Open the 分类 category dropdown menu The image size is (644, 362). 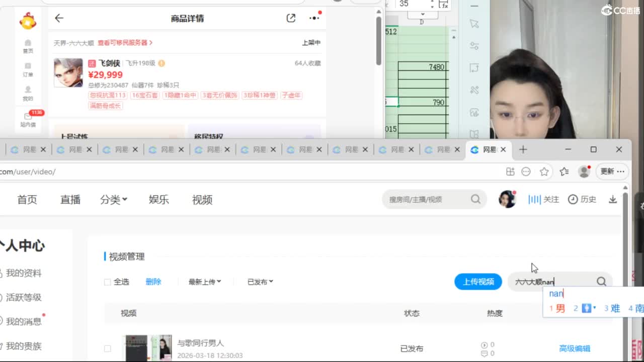click(x=114, y=200)
